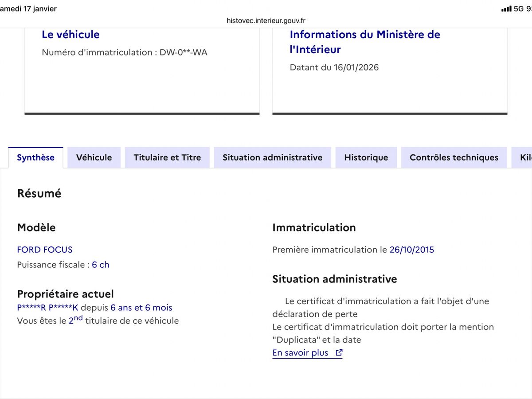The width and height of the screenshot is (532, 399).
Task: Tap the cellular signal strength icon
Action: coord(506,9)
